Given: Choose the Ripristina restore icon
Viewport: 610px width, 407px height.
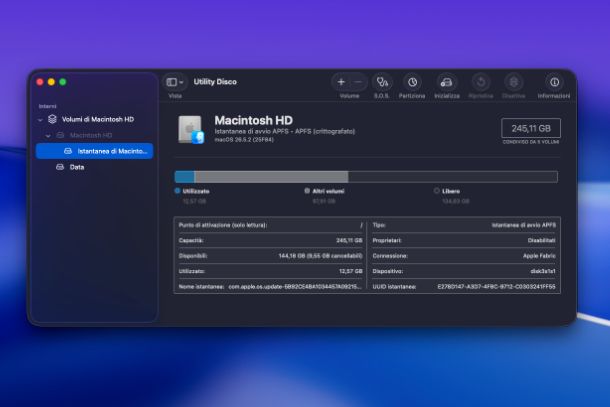Looking at the screenshot, I should [481, 82].
